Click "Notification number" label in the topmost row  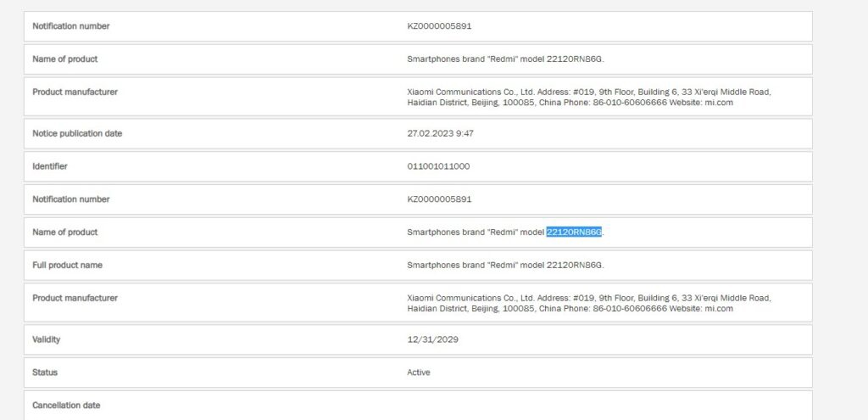pos(70,26)
